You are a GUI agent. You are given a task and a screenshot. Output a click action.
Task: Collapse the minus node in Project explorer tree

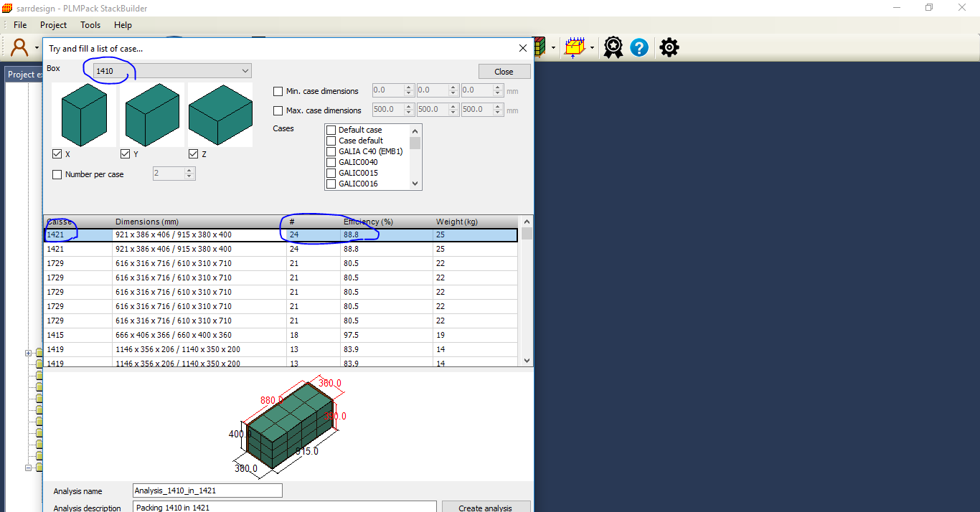point(29,468)
